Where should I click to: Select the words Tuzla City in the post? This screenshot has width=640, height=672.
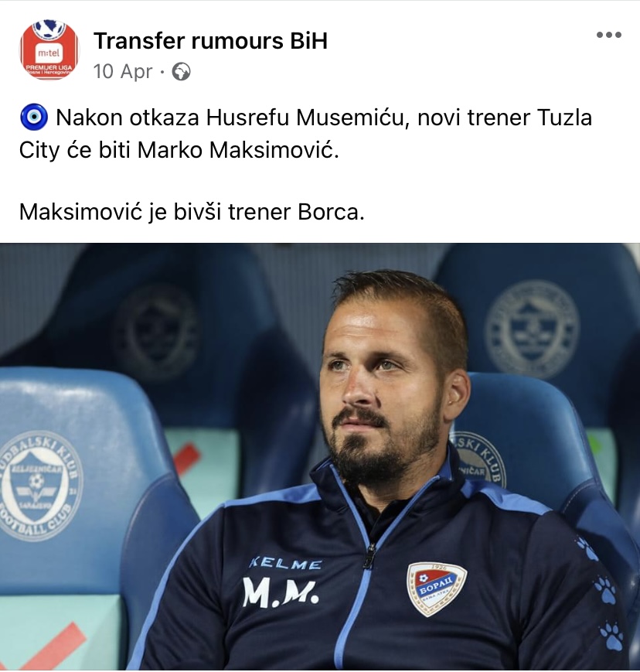pos(305,134)
